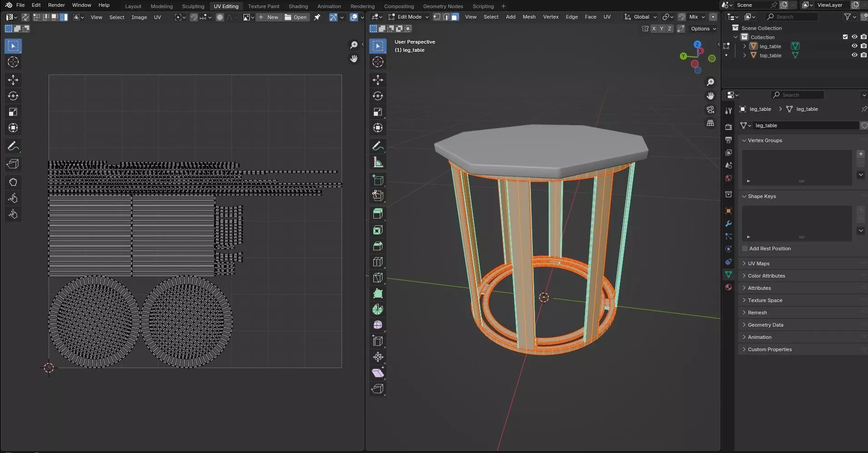
Task: Disable leg_table in renders via camera icon
Action: [x=863, y=46]
